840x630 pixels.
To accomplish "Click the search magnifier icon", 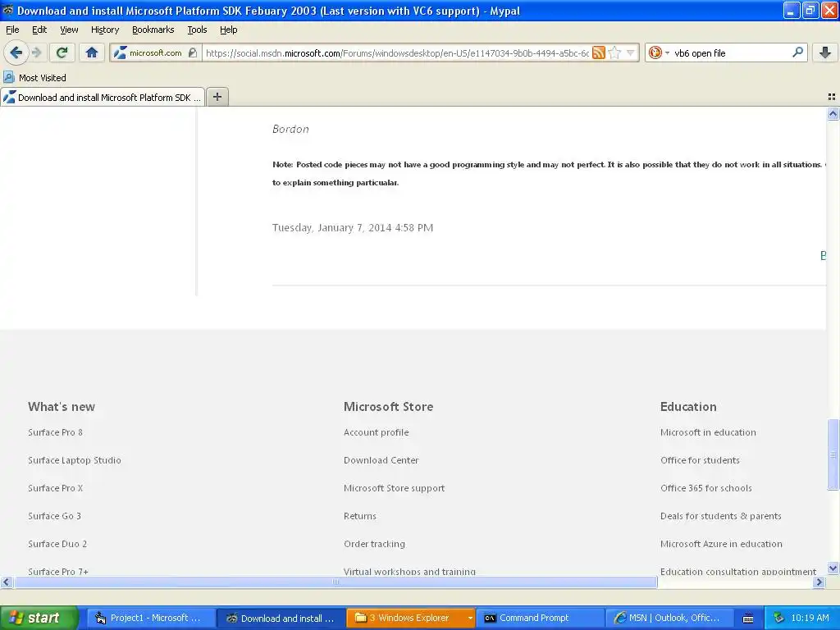I will click(x=797, y=52).
